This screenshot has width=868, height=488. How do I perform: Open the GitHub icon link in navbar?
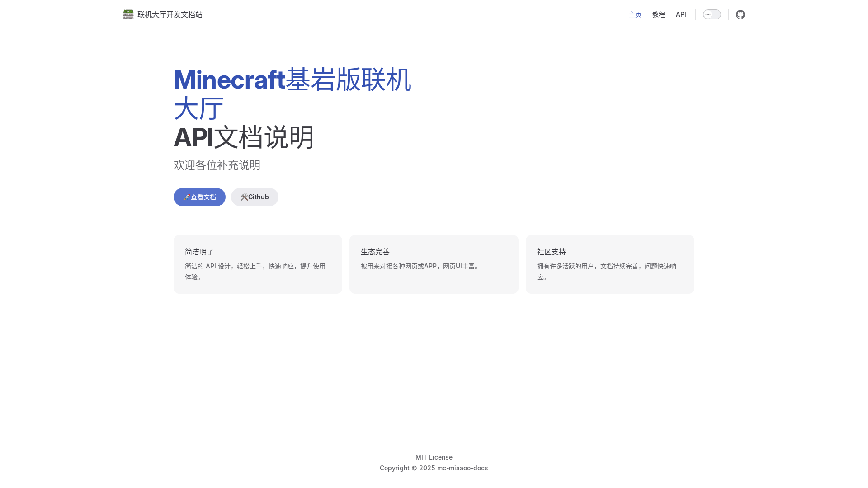click(x=741, y=14)
